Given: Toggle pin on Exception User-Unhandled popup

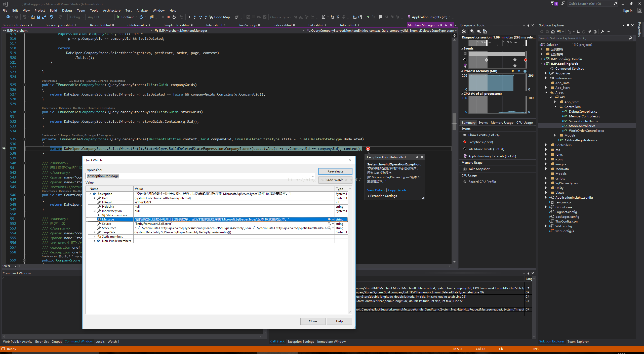Looking at the screenshot, I should [x=417, y=157].
